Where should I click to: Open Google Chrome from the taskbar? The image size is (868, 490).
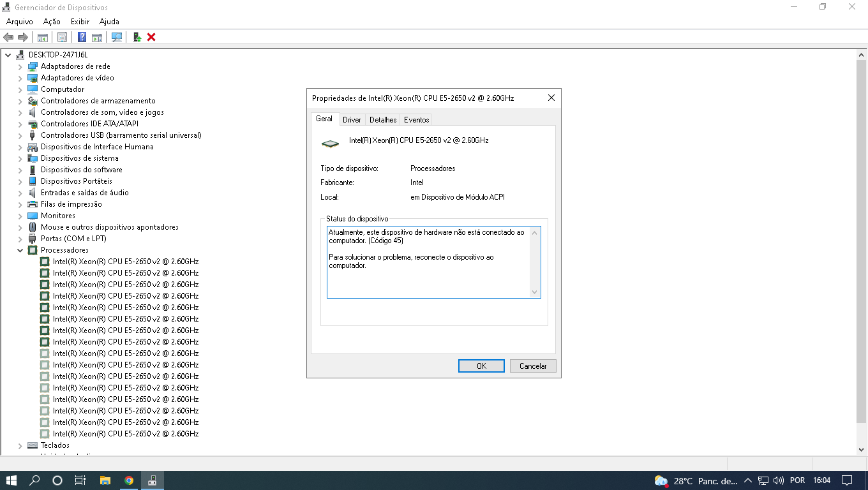pyautogui.click(x=129, y=480)
